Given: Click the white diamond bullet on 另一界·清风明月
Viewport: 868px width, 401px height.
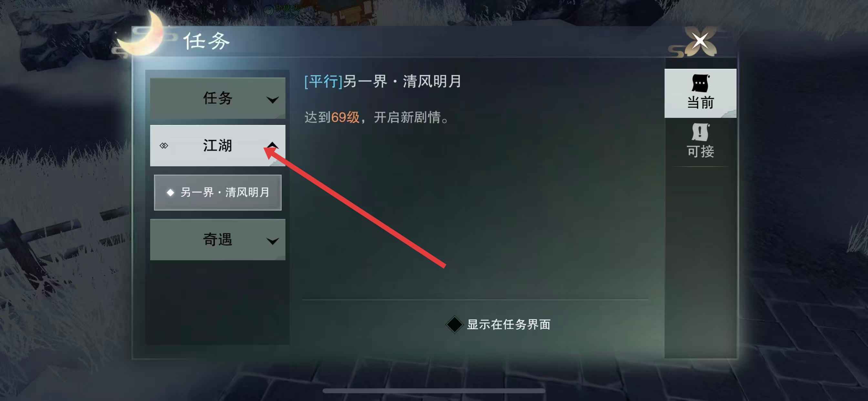Looking at the screenshot, I should tap(170, 192).
